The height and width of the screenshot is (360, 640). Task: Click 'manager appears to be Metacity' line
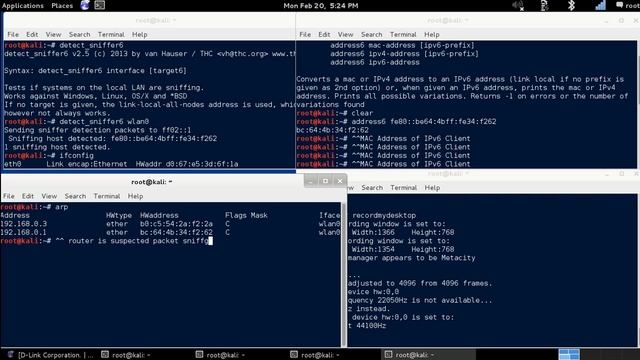click(411, 258)
